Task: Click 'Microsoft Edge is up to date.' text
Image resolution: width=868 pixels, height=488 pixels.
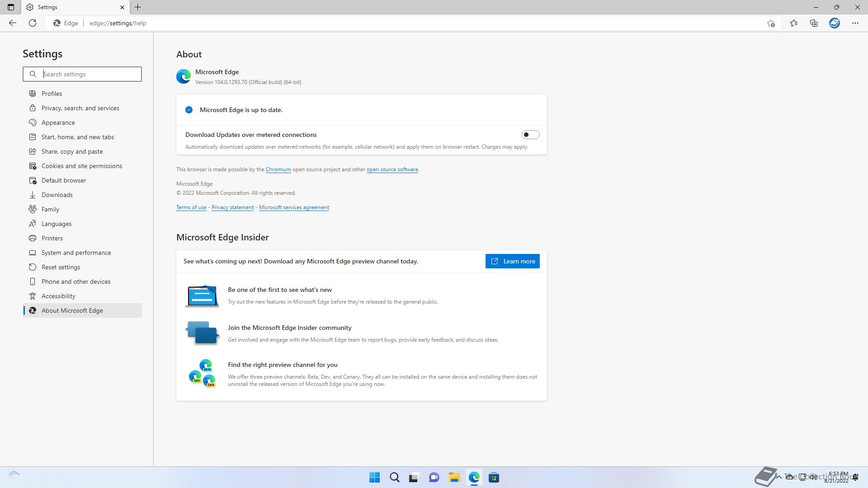Action: coord(241,110)
